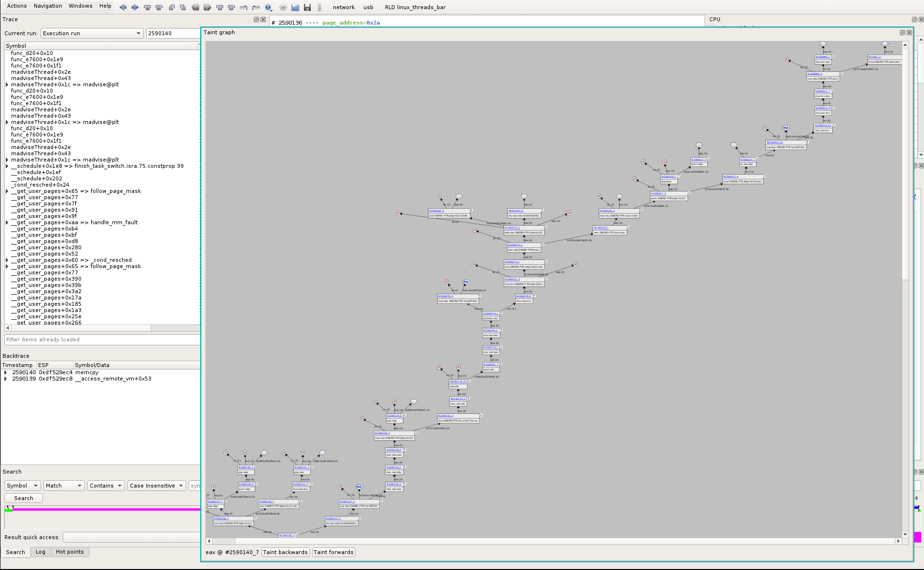
Task: Open the settings gear icon
Action: (x=283, y=7)
